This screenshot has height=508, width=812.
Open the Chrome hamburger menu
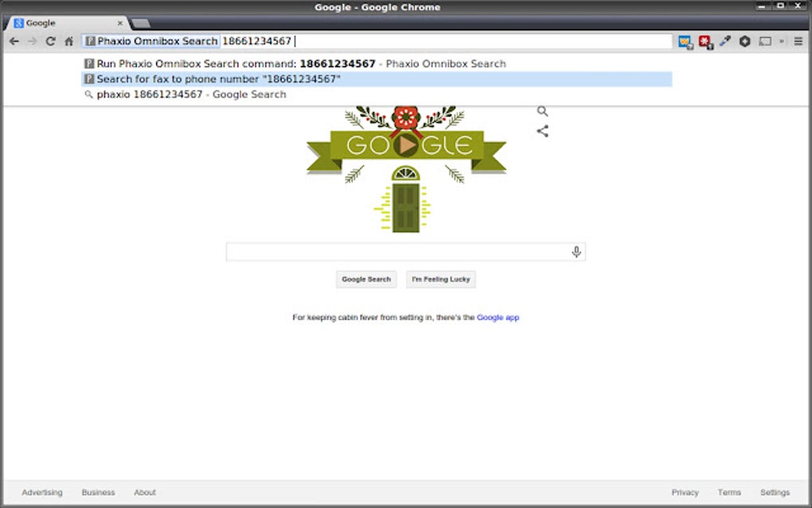[800, 41]
